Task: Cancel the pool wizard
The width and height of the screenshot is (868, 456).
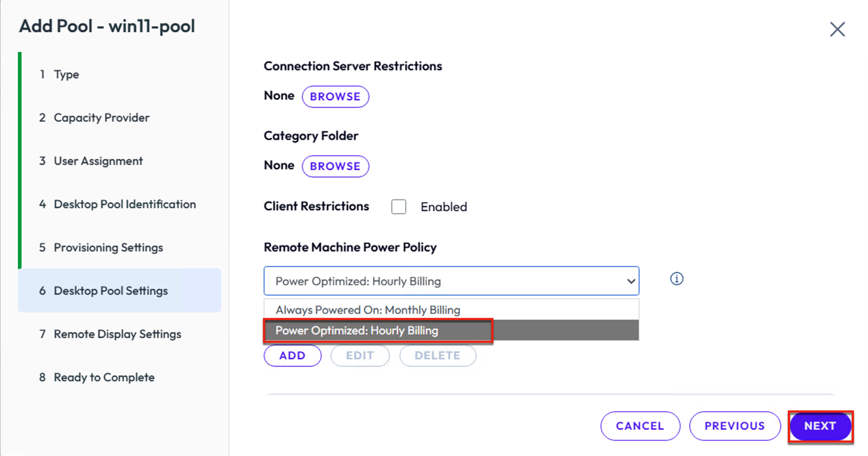Action: pyautogui.click(x=640, y=426)
